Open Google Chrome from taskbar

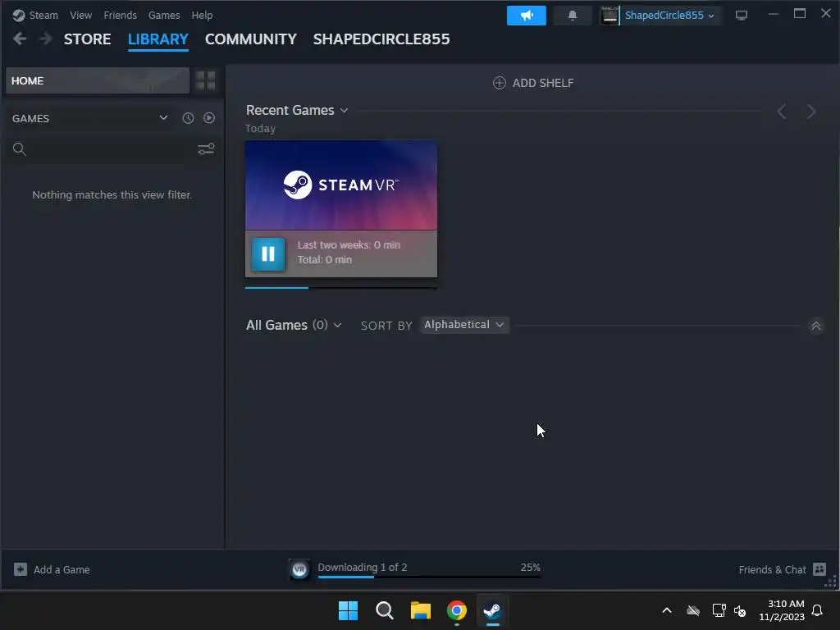(457, 610)
